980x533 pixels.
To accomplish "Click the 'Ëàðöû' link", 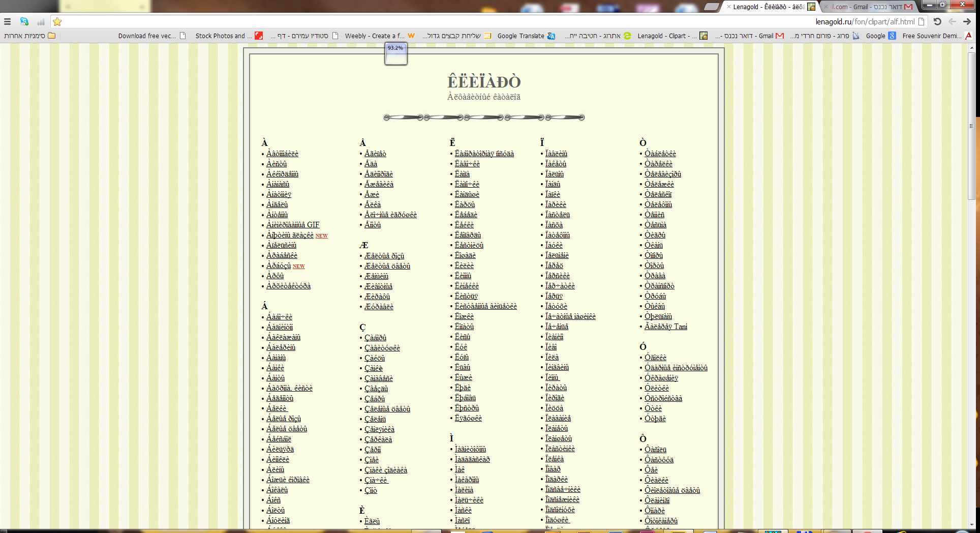I will tap(465, 204).
